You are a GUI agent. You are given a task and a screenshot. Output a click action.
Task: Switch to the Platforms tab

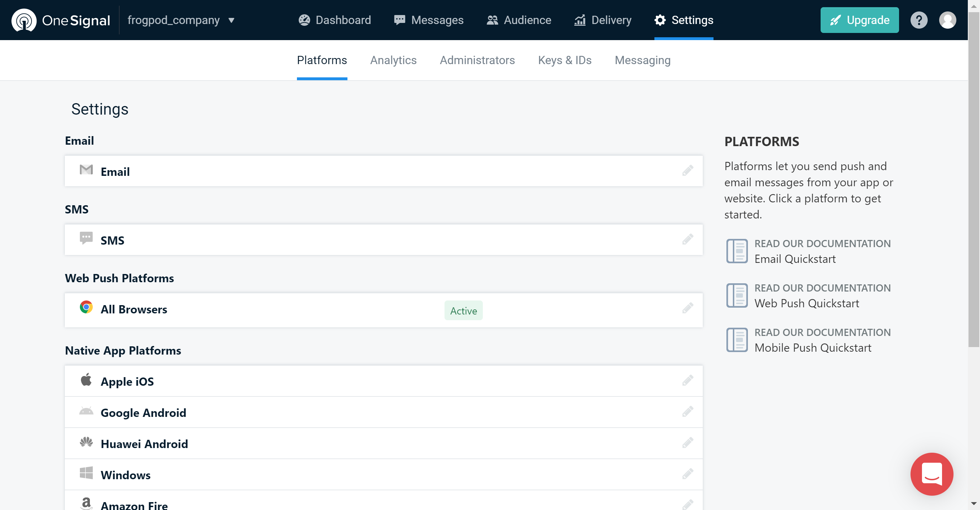(322, 60)
